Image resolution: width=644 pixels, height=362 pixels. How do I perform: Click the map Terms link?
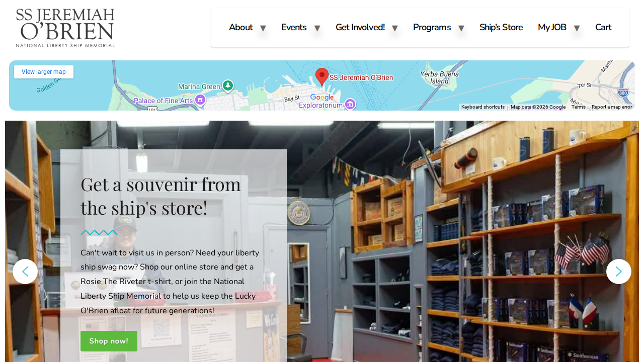579,107
